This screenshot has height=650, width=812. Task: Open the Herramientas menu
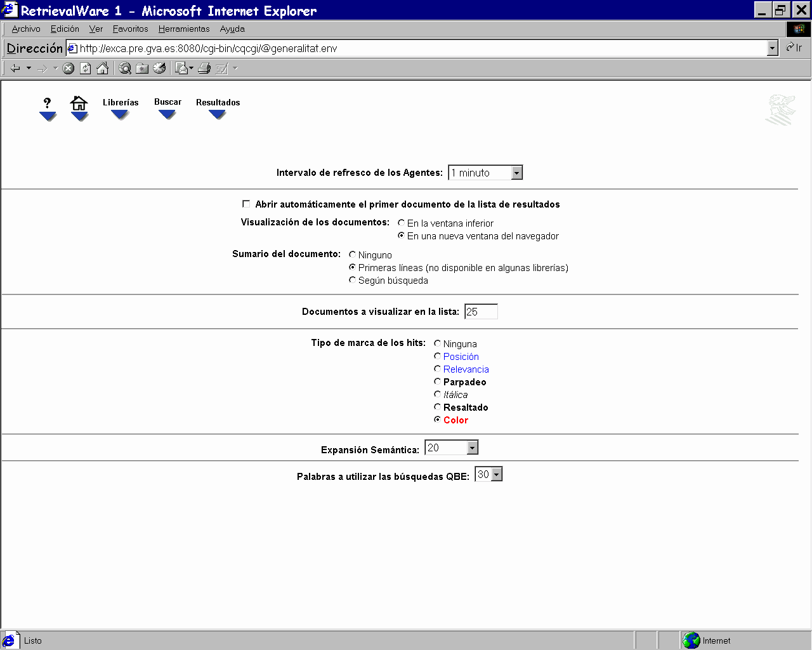[183, 29]
